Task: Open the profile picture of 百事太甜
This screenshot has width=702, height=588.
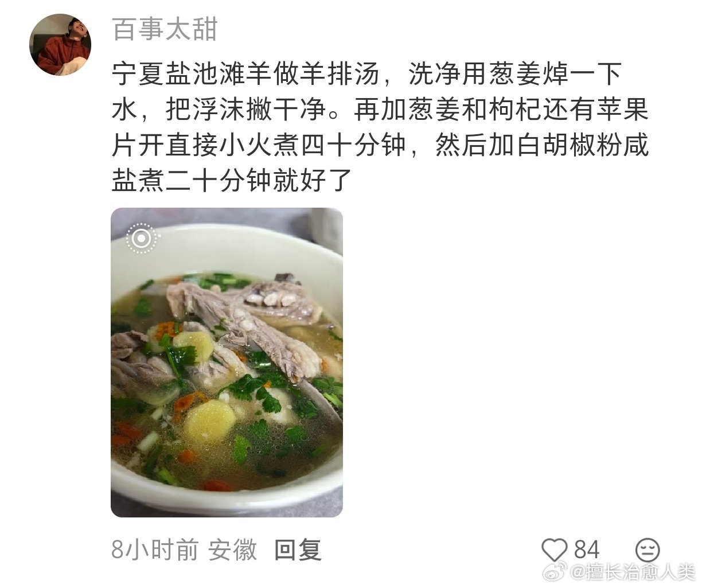Action: pos(60,45)
